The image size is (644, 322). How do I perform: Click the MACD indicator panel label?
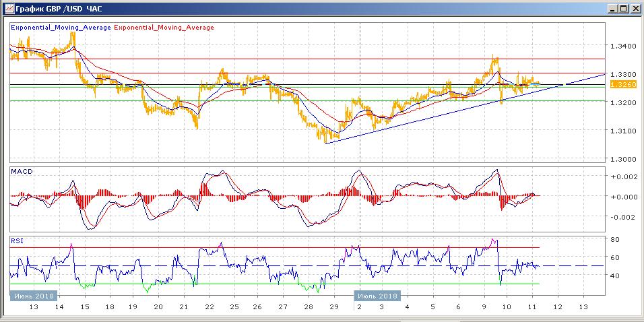22,172
